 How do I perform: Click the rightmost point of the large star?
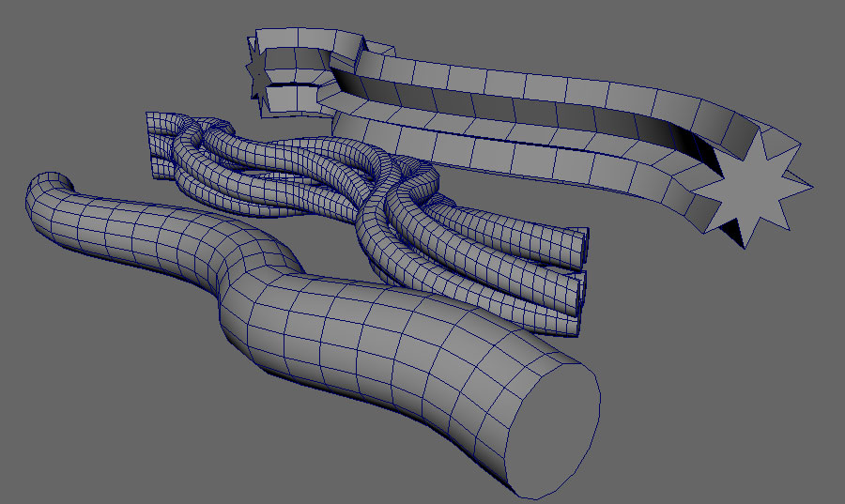click(807, 188)
